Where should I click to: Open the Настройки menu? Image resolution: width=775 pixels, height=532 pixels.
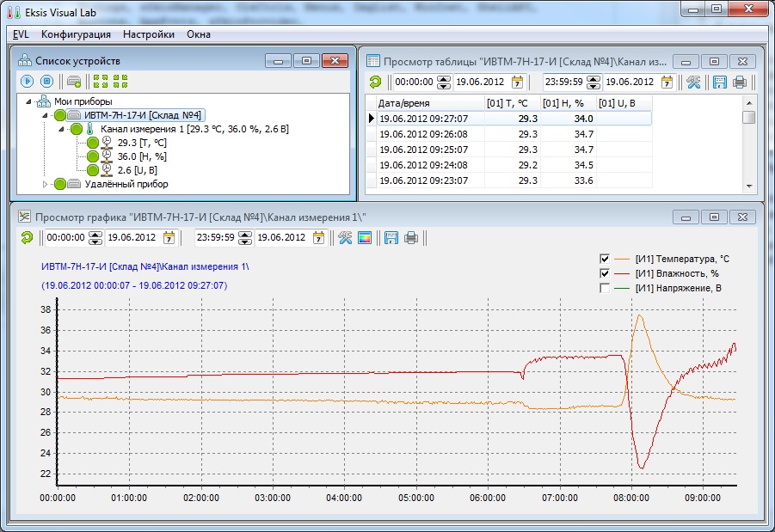tap(149, 34)
